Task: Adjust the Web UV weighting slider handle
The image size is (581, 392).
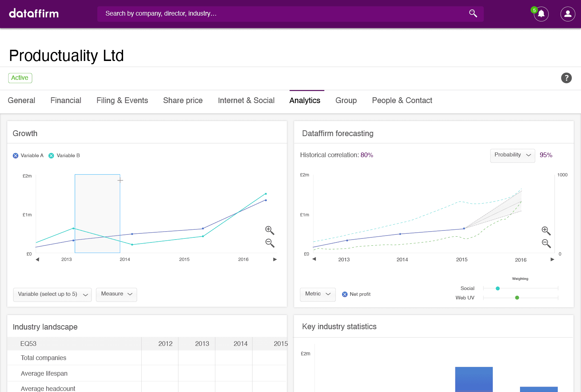Action: (x=517, y=298)
